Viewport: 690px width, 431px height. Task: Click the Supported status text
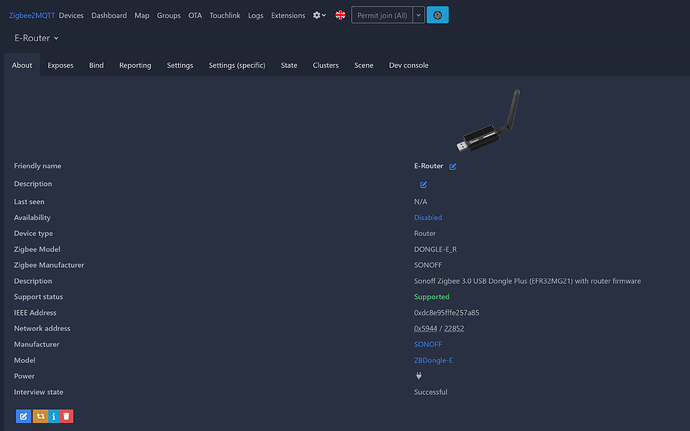431,297
